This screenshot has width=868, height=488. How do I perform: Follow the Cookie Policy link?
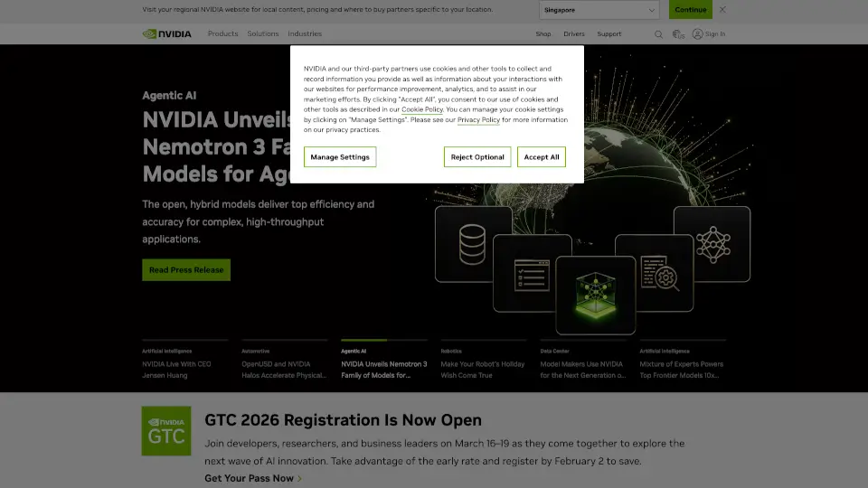click(422, 109)
